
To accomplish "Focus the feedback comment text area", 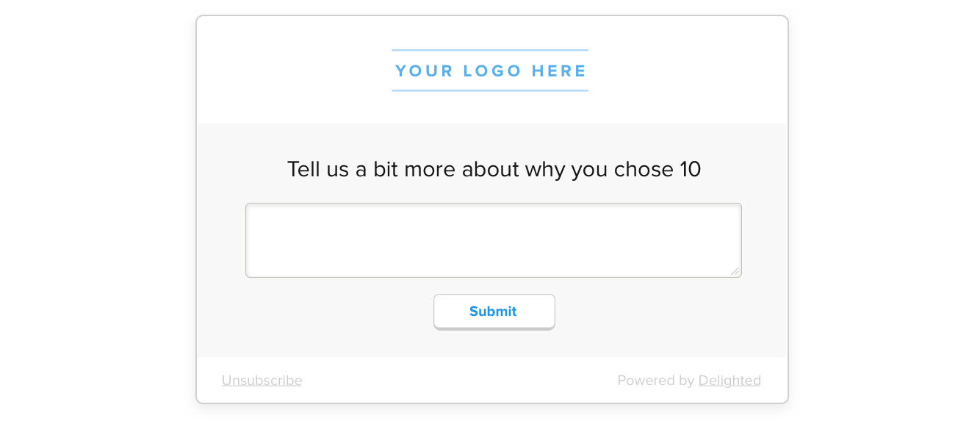I will [493, 240].
